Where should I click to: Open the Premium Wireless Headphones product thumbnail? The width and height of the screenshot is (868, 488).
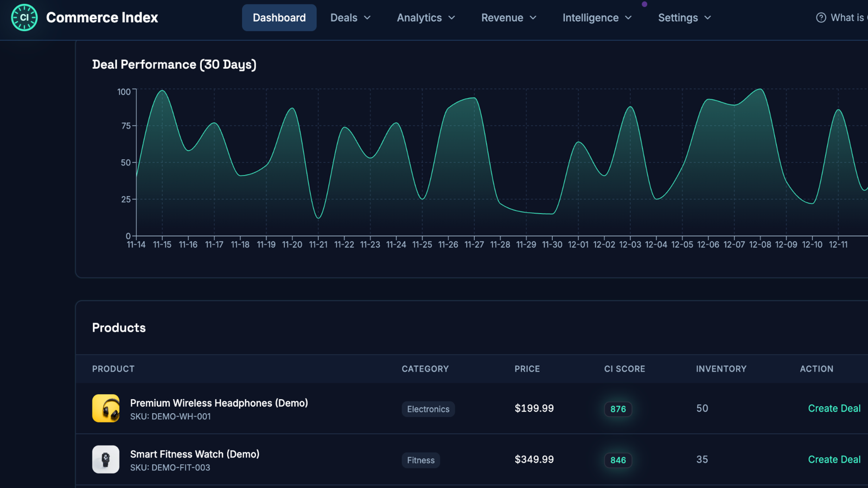point(106,408)
